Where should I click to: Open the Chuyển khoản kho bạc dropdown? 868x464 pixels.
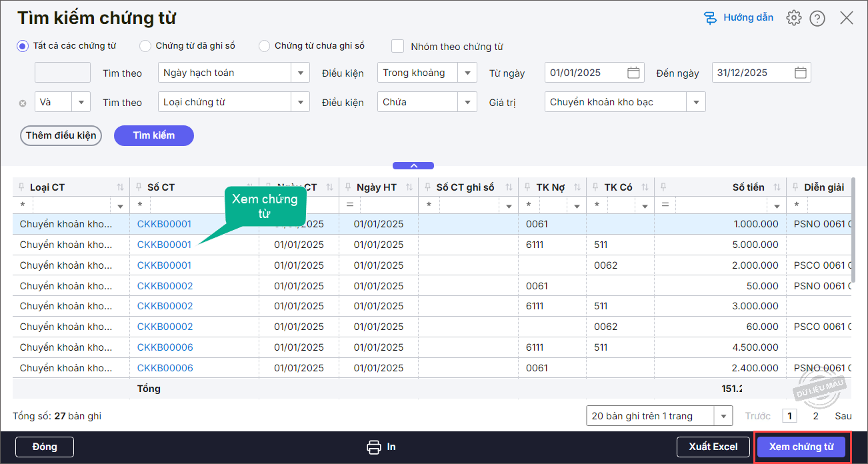[x=697, y=102]
